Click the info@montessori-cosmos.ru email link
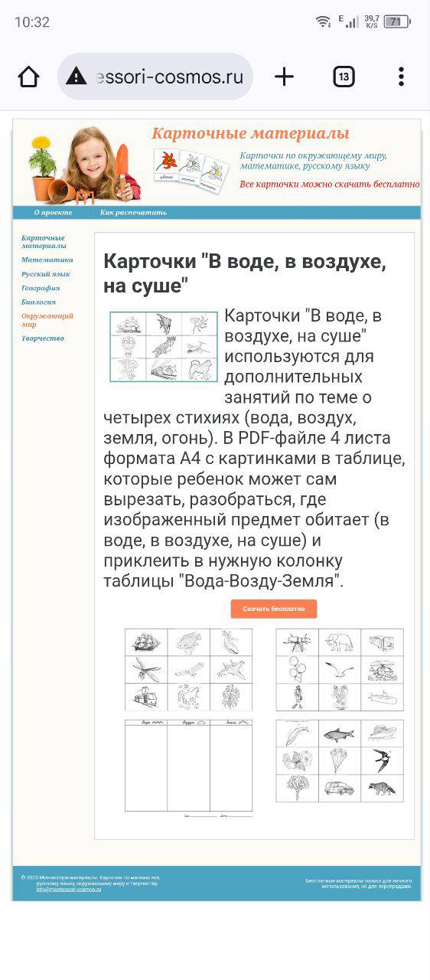 68,889
